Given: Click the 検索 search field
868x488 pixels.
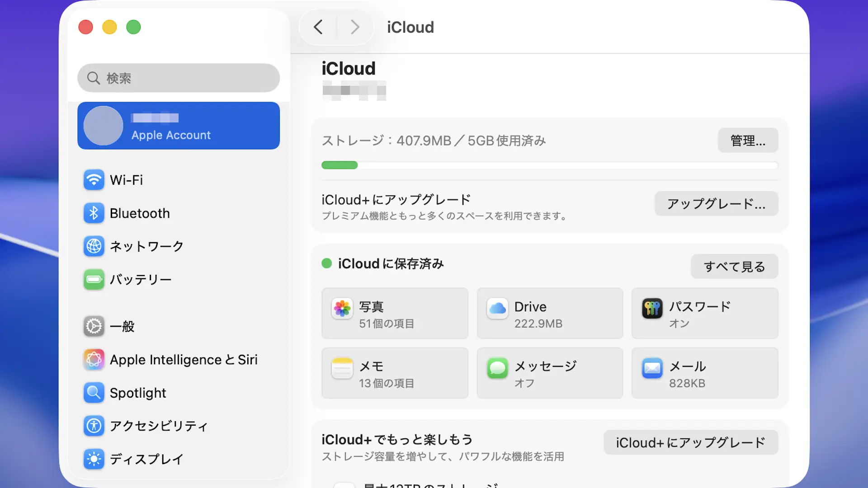Looking at the screenshot, I should 179,78.
